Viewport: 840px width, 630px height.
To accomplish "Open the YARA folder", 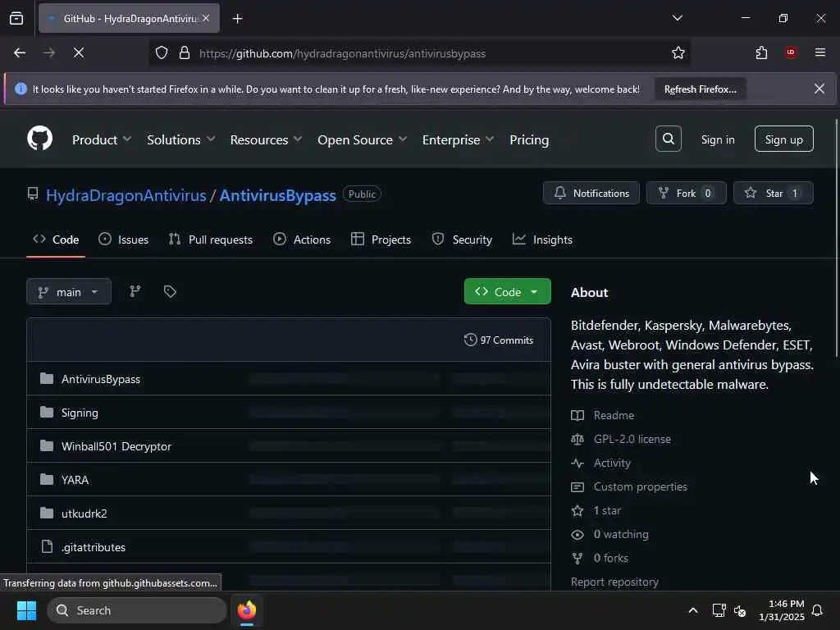I will tap(75, 480).
